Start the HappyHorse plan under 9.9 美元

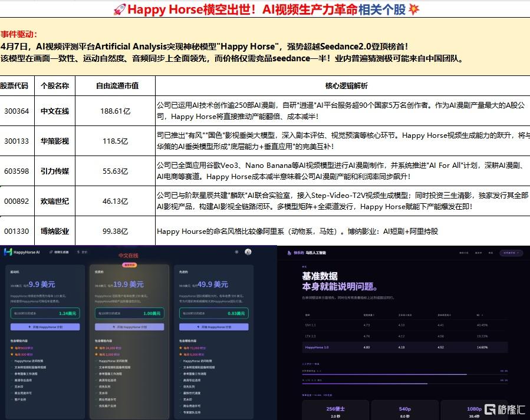(45, 327)
